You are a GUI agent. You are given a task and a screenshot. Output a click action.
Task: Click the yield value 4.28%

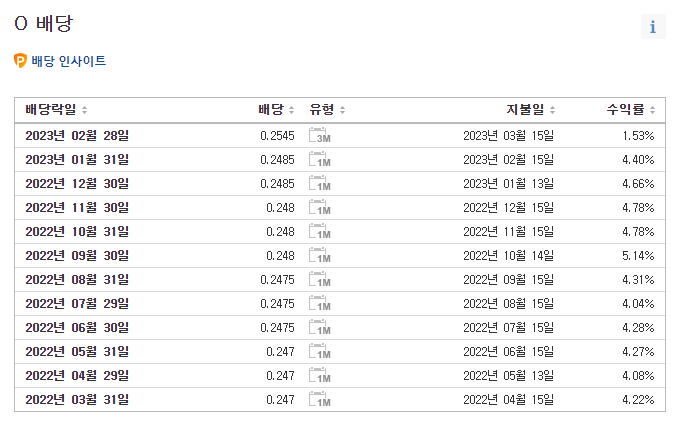pos(638,328)
